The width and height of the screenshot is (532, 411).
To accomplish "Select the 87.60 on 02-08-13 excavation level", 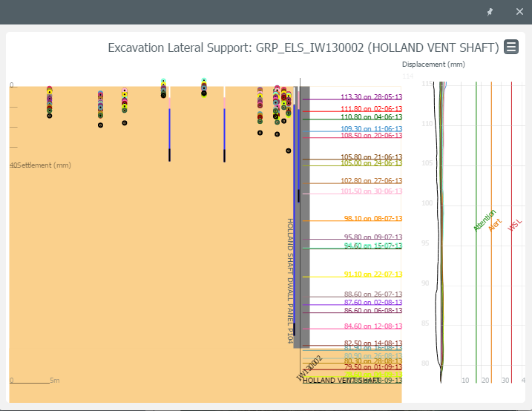I will click(373, 303).
